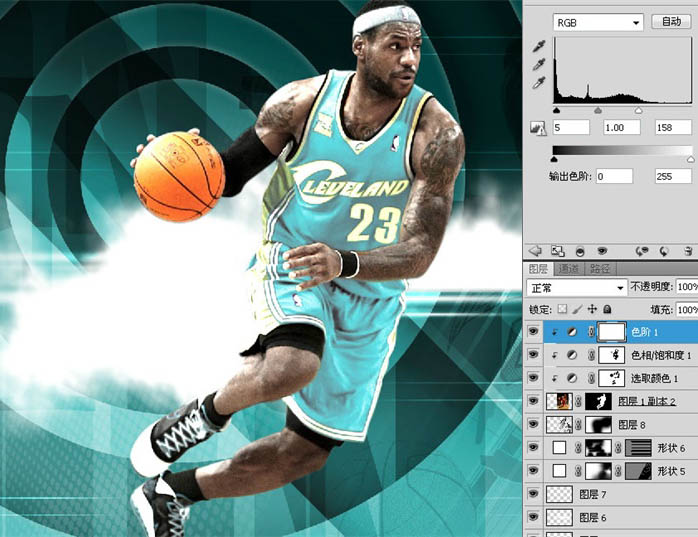Select the 形状 6 vector mask thumbnail

click(x=638, y=448)
